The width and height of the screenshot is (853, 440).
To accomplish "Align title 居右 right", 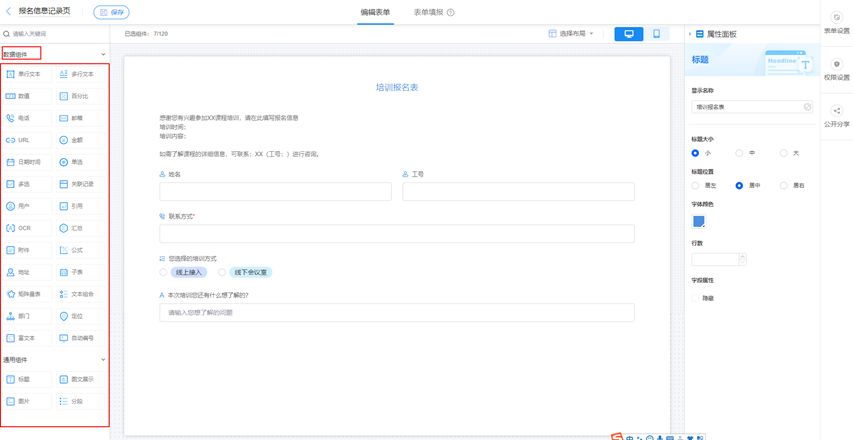I will click(x=783, y=185).
